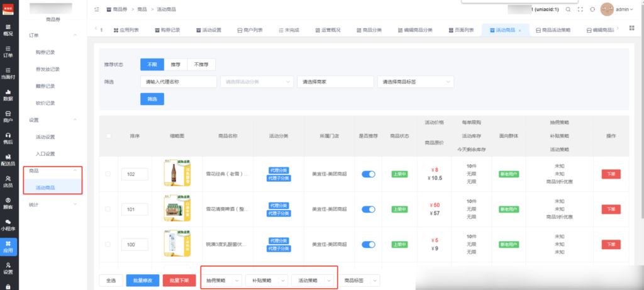Click the admin avatar picture
644x290 pixels.
(x=607, y=9)
